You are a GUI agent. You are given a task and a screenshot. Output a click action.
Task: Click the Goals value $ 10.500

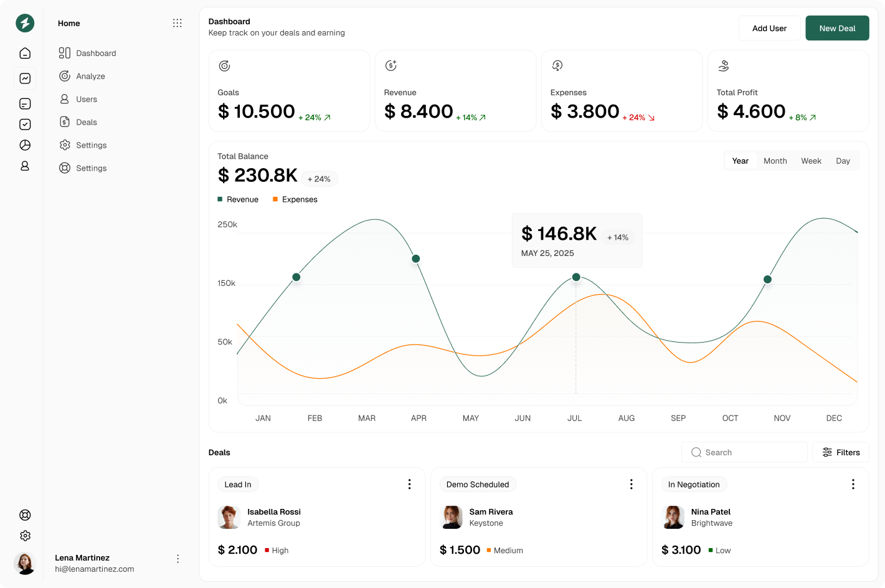coord(257,111)
